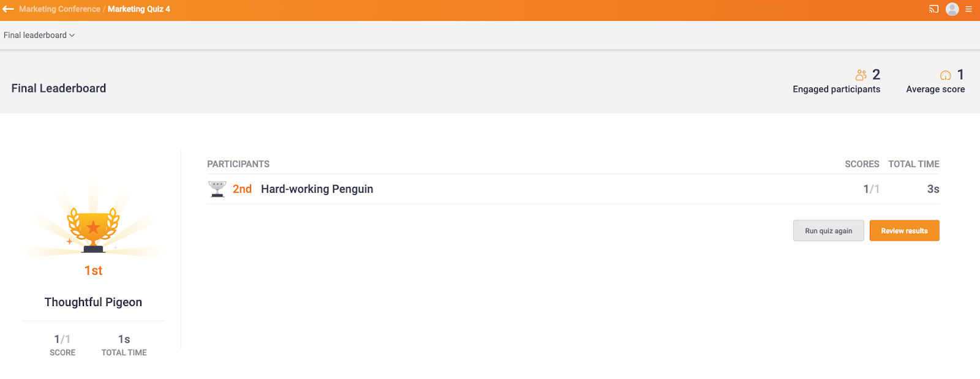Click the TOTAL TIME column header
This screenshot has width=980, height=379.
click(x=913, y=164)
